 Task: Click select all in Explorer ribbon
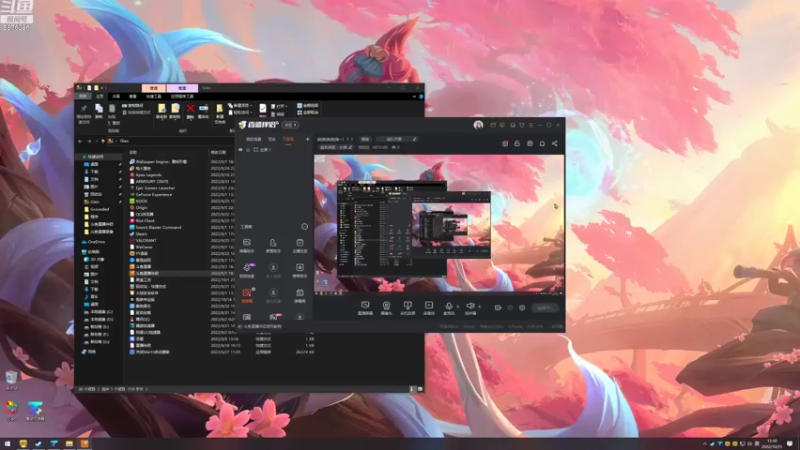click(x=308, y=106)
